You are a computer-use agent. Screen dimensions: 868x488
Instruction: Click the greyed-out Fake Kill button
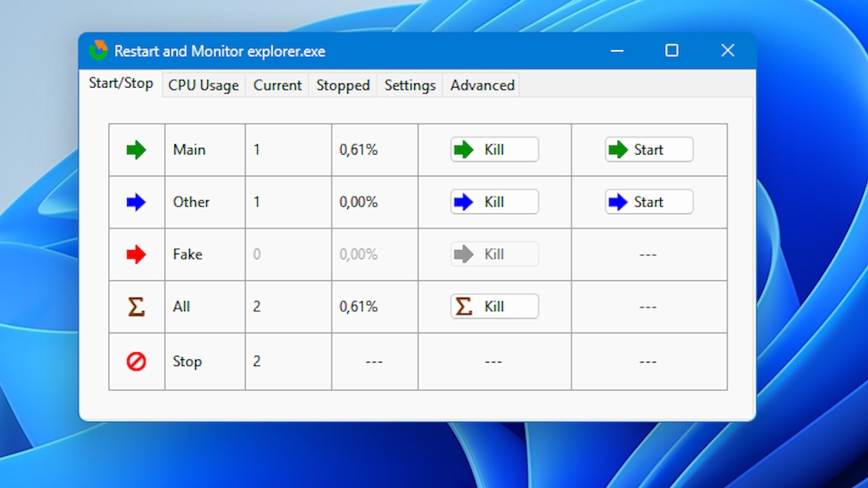pos(494,254)
